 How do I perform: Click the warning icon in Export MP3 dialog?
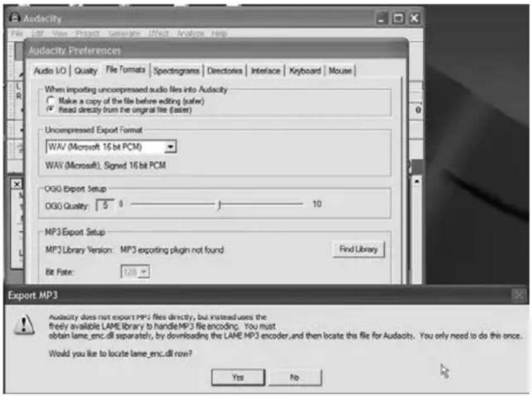click(24, 325)
